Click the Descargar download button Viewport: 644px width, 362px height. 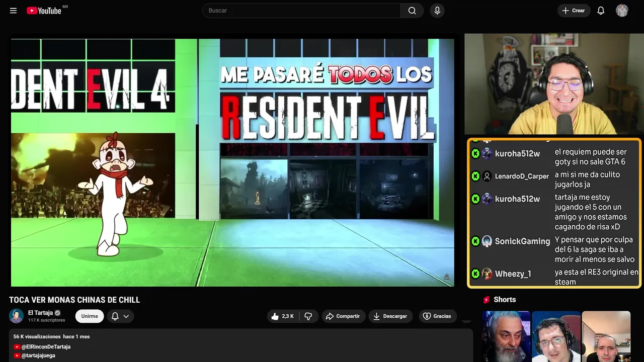pyautogui.click(x=390, y=316)
